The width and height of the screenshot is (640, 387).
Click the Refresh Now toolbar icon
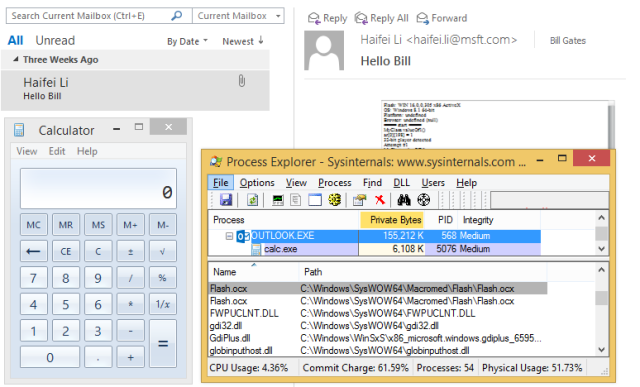tap(253, 200)
